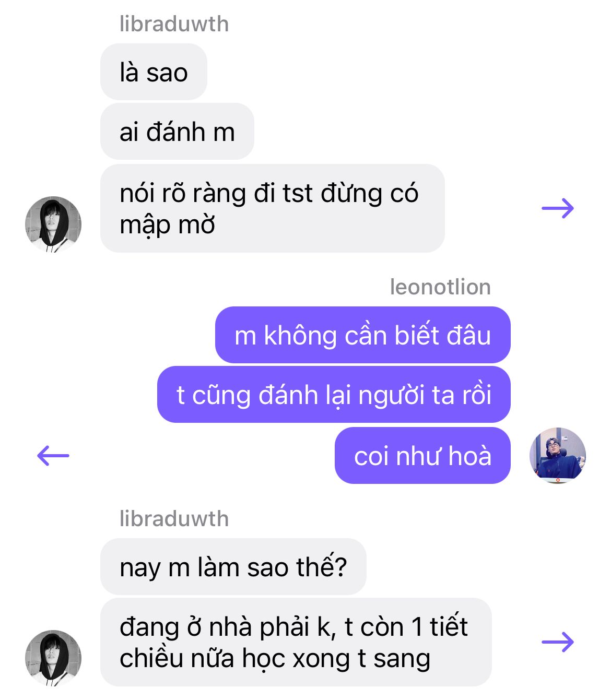Open leonotlion's profile picture

coord(558,455)
